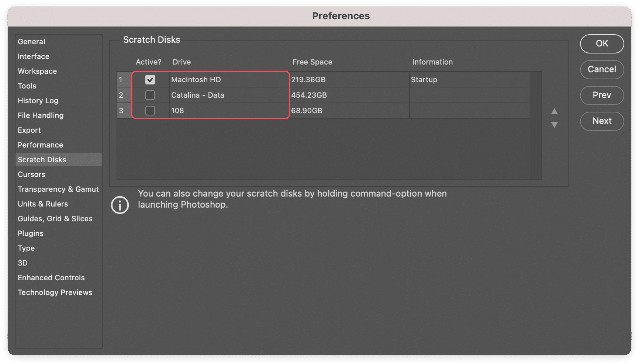
Task: Switch to the Interface settings
Action: pos(33,56)
